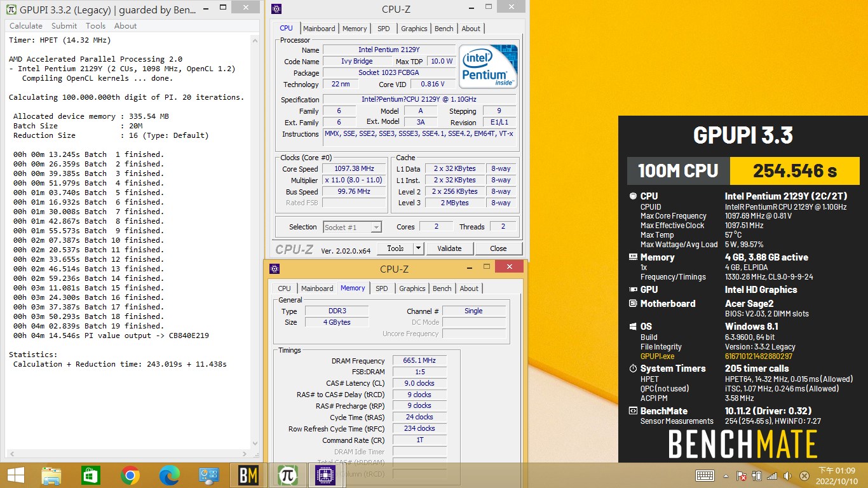Close the lower CPU-Z window
Image resolution: width=868 pixels, height=488 pixels.
coord(509,267)
